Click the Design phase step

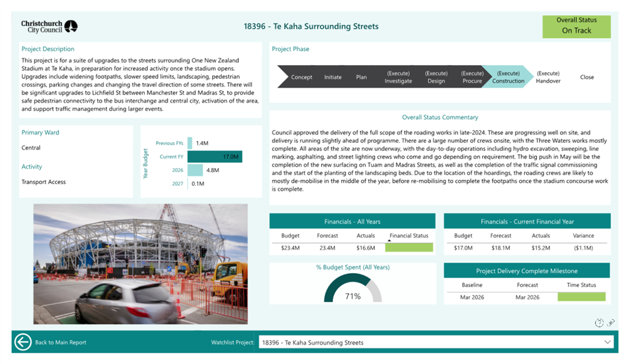click(436, 77)
